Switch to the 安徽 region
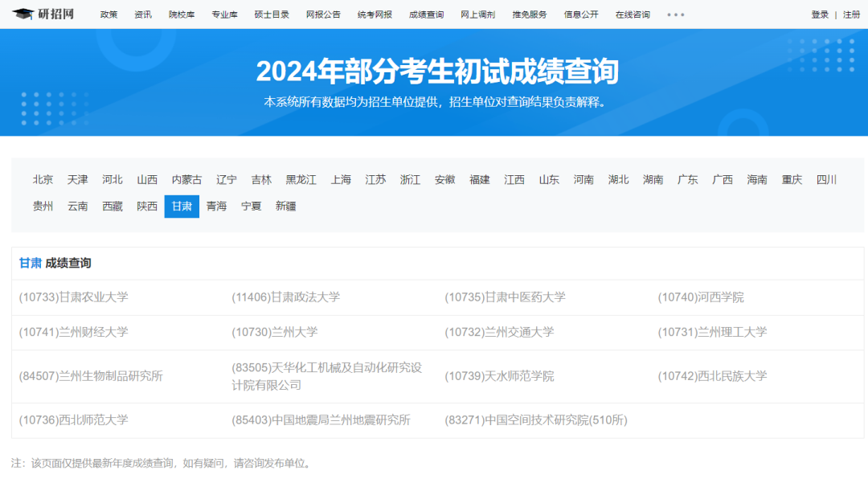The width and height of the screenshot is (868, 483). point(445,179)
